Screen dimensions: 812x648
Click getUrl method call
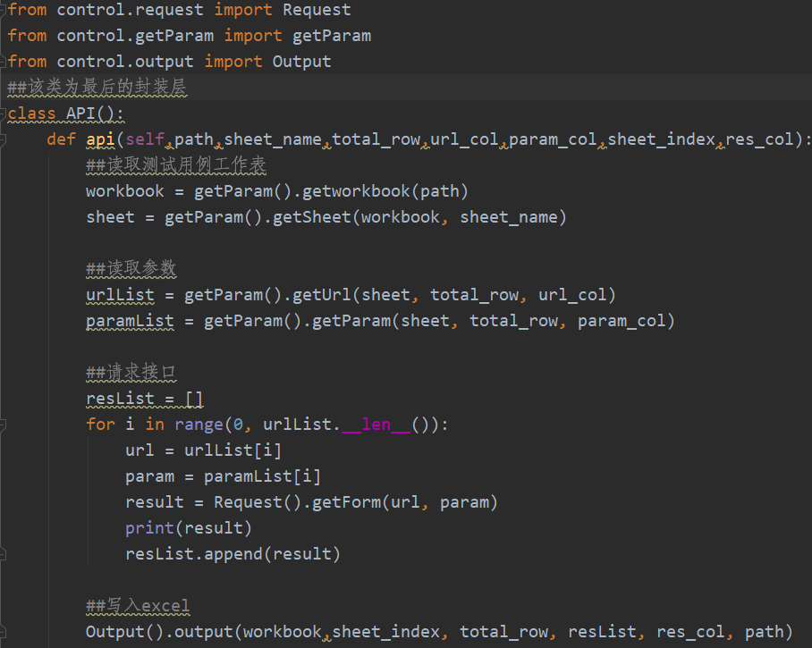[322, 295]
